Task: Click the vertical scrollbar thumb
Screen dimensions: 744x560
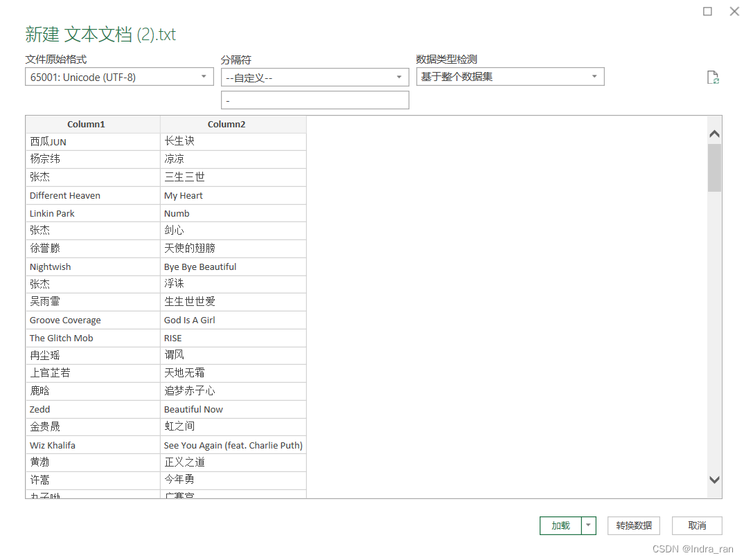Action: click(714, 168)
